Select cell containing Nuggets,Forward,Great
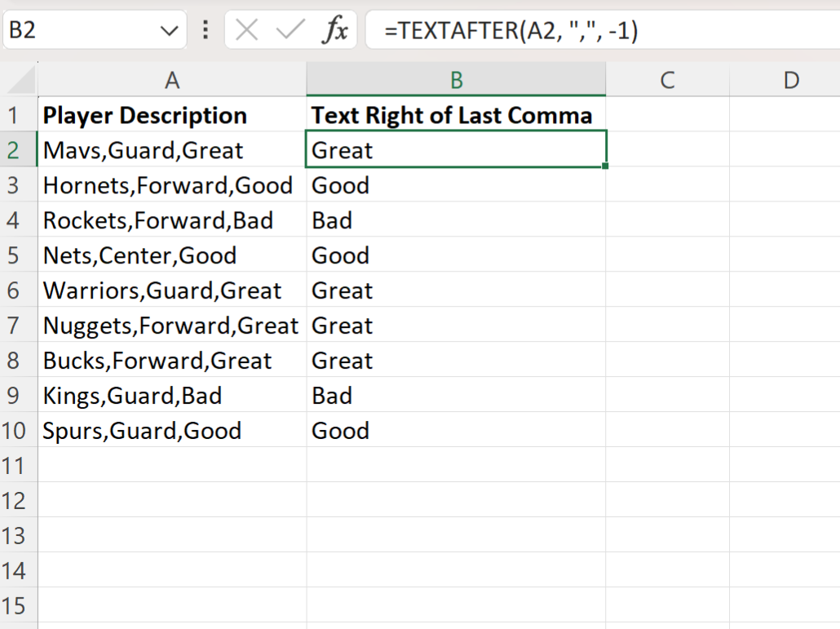Image resolution: width=840 pixels, height=629 pixels. (172, 326)
